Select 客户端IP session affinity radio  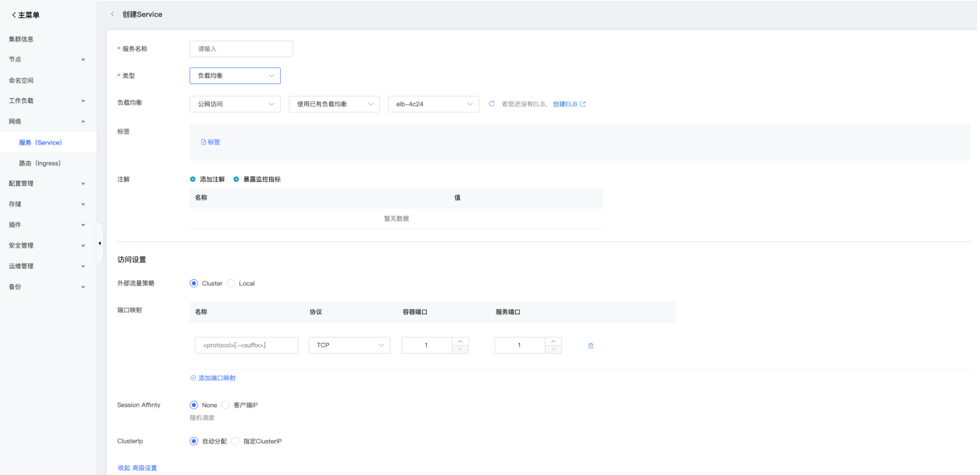pyautogui.click(x=225, y=405)
